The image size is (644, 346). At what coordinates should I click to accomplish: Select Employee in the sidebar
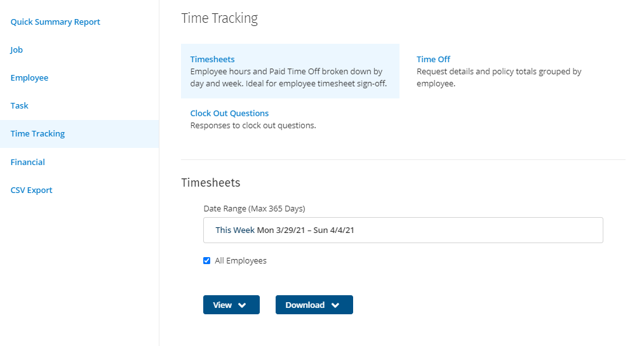[x=29, y=78]
